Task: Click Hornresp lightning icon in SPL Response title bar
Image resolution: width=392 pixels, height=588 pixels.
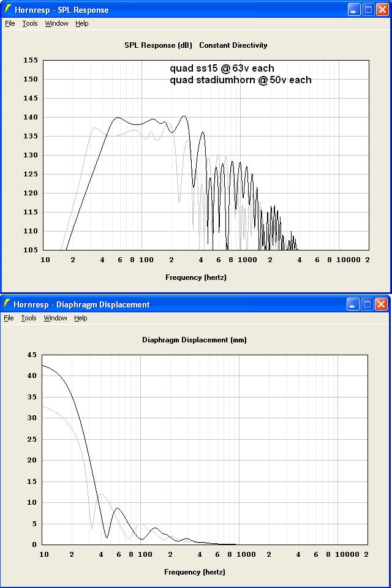Action: pyautogui.click(x=7, y=9)
